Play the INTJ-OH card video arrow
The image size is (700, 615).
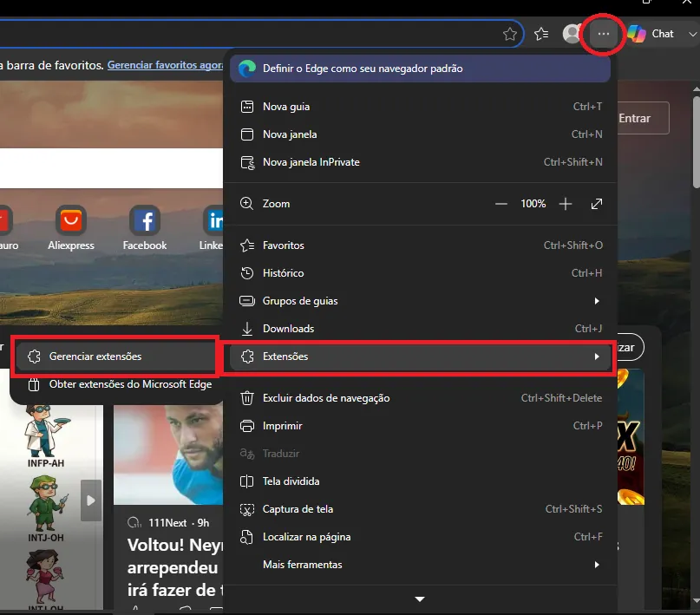point(90,501)
